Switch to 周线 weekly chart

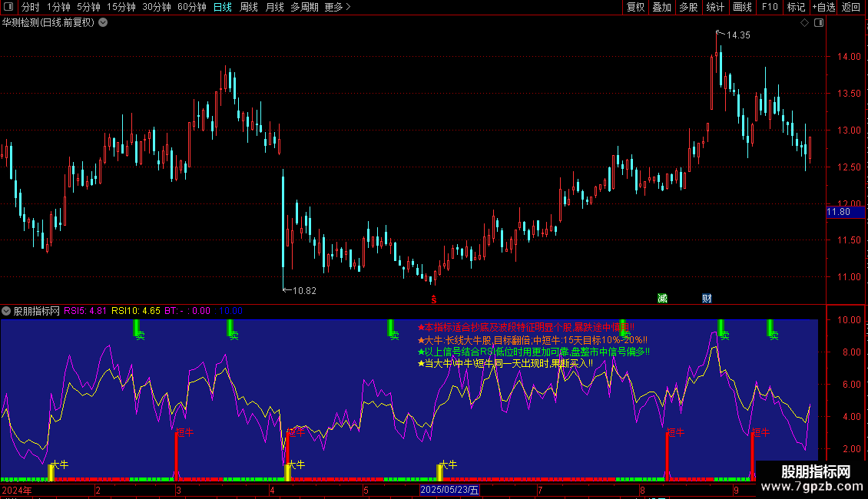point(249,7)
